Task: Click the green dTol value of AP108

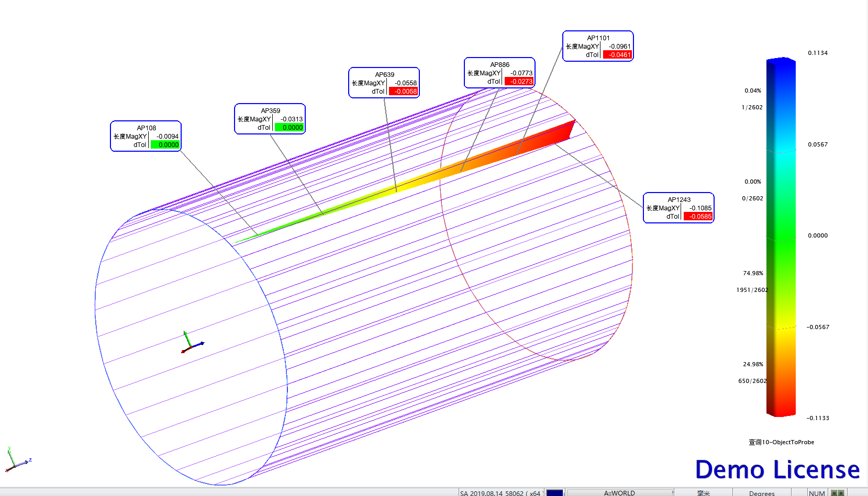Action: 165,145
